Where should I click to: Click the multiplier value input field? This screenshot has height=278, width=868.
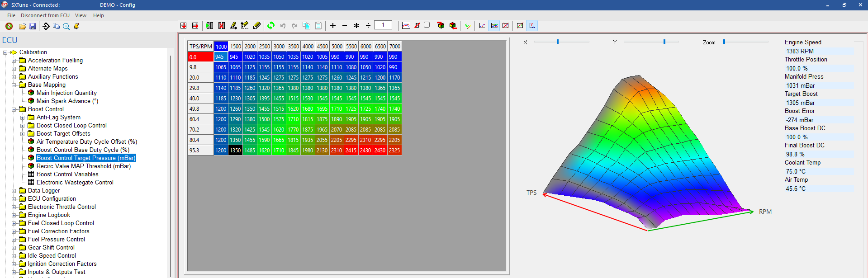(x=383, y=25)
